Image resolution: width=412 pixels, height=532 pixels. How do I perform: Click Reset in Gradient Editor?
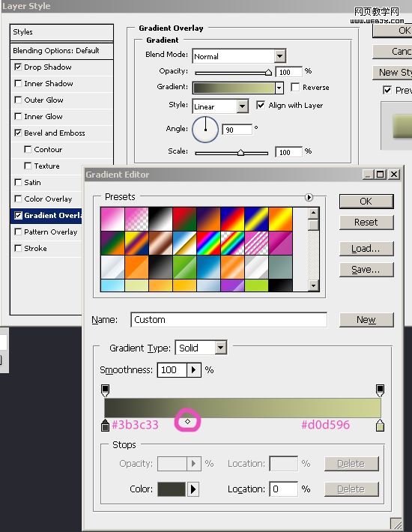point(366,223)
